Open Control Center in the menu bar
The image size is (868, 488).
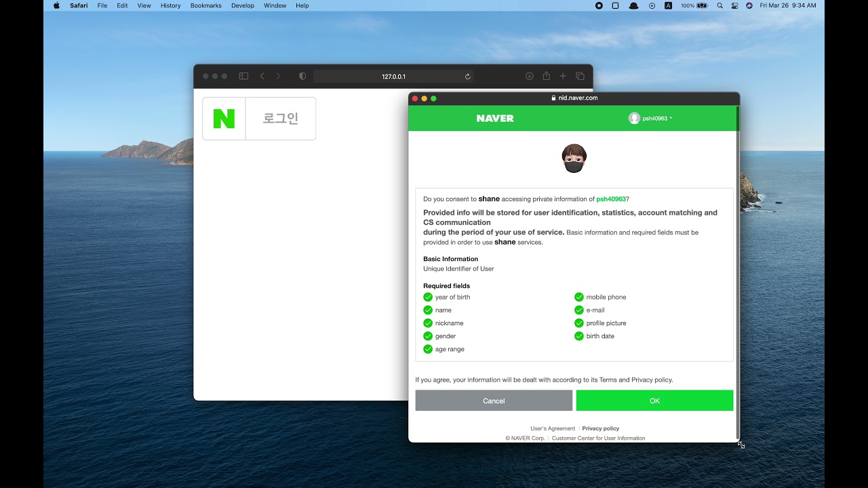coord(734,5)
